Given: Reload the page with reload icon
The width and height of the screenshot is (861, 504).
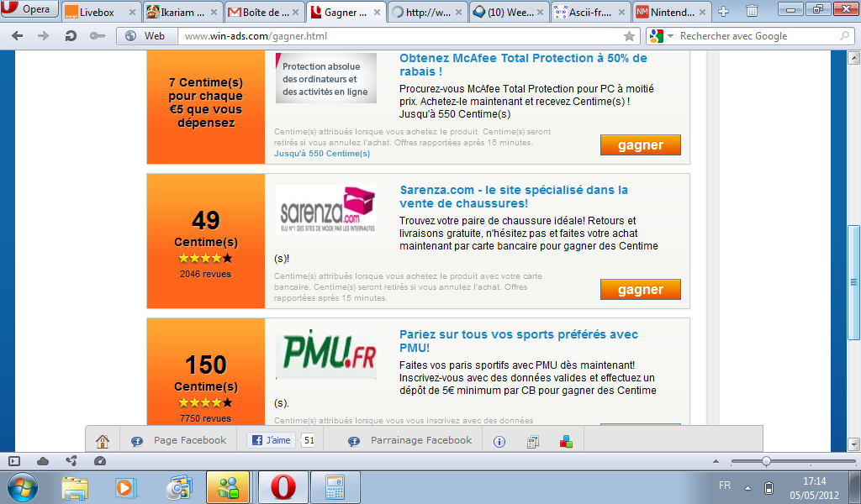Looking at the screenshot, I should [71, 35].
